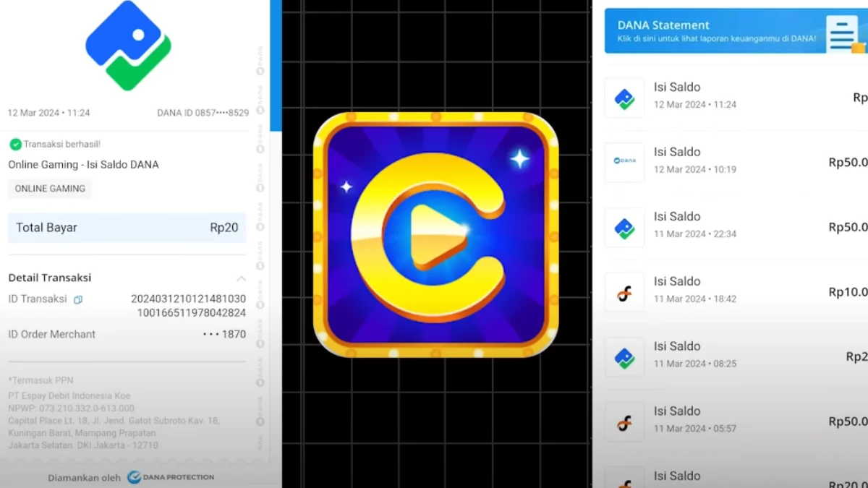Screen dimensions: 868x488
Task: Click the transaction ID number 2024031210121481030
Action: coord(188,299)
